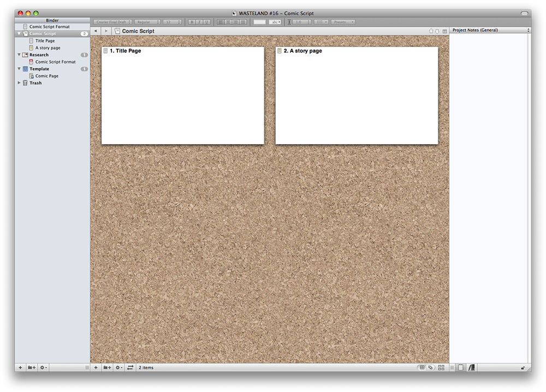Collapse the Research folder in binder
Screen dimensions: 546x392
click(20, 55)
